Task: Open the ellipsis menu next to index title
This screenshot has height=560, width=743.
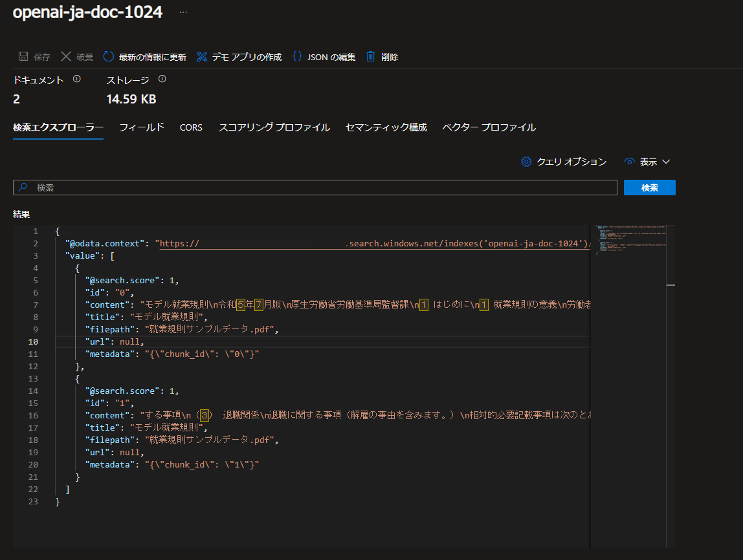Action: point(183,12)
